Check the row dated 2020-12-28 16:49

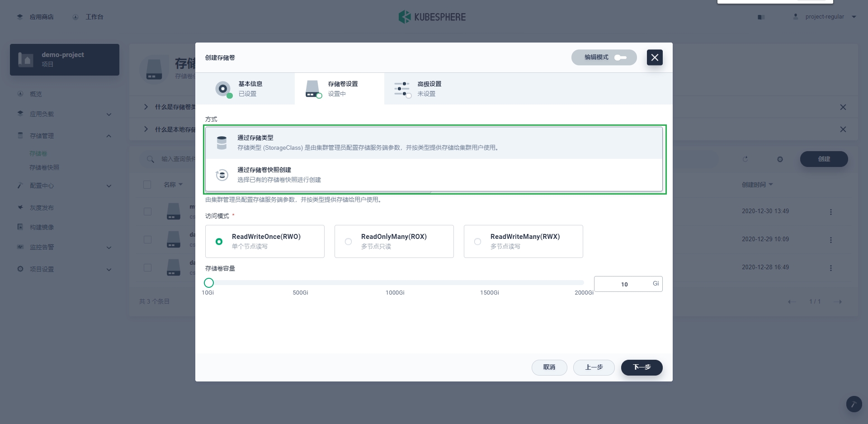pos(147,267)
